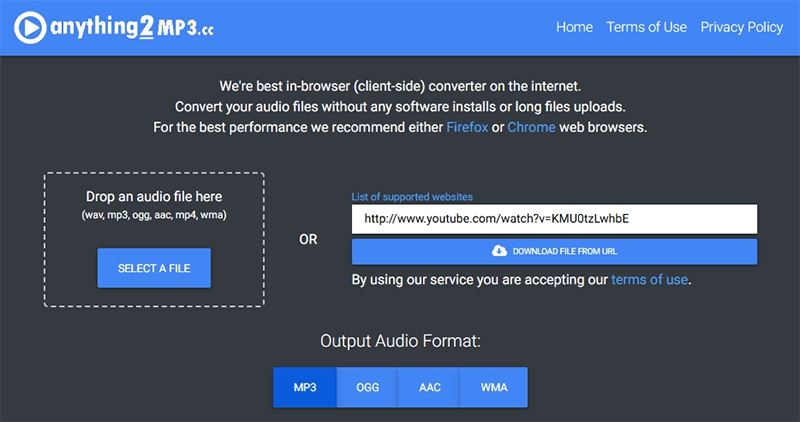Image resolution: width=800 pixels, height=422 pixels.
Task: Click the "Drop an audio file here" text
Action: 154,196
